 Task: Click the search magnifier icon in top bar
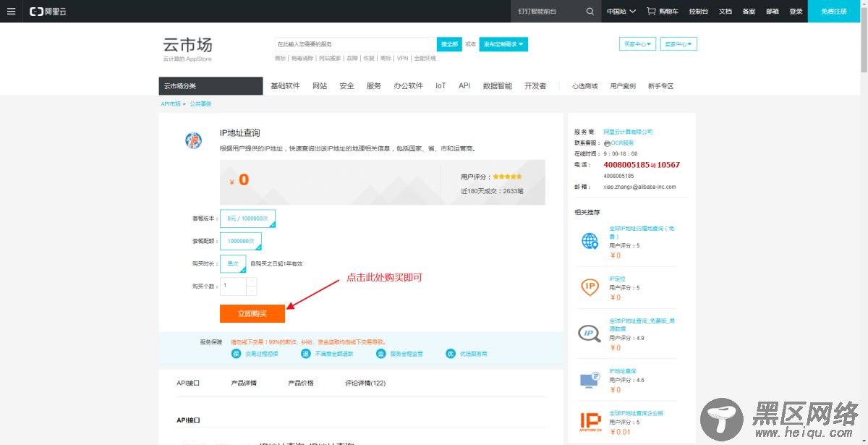click(x=590, y=12)
